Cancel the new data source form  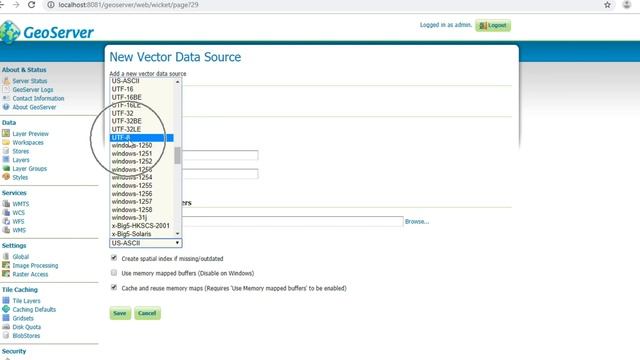147,313
